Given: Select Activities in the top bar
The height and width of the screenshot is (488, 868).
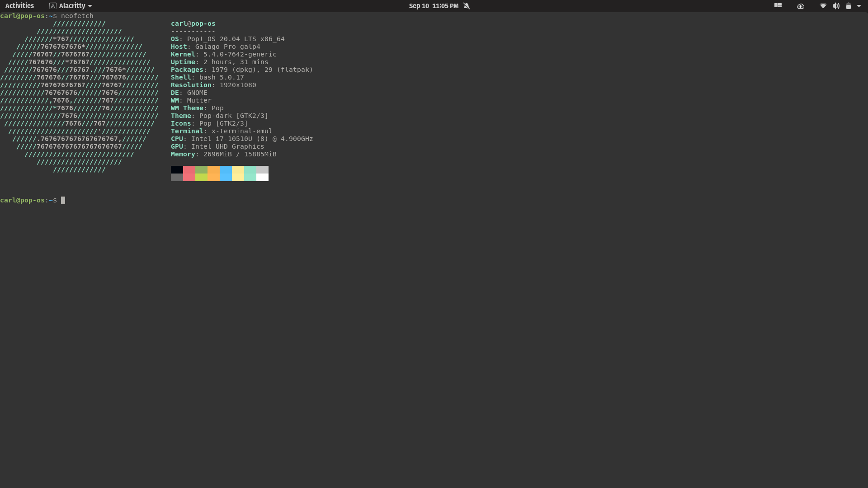Looking at the screenshot, I should pos(19,5).
